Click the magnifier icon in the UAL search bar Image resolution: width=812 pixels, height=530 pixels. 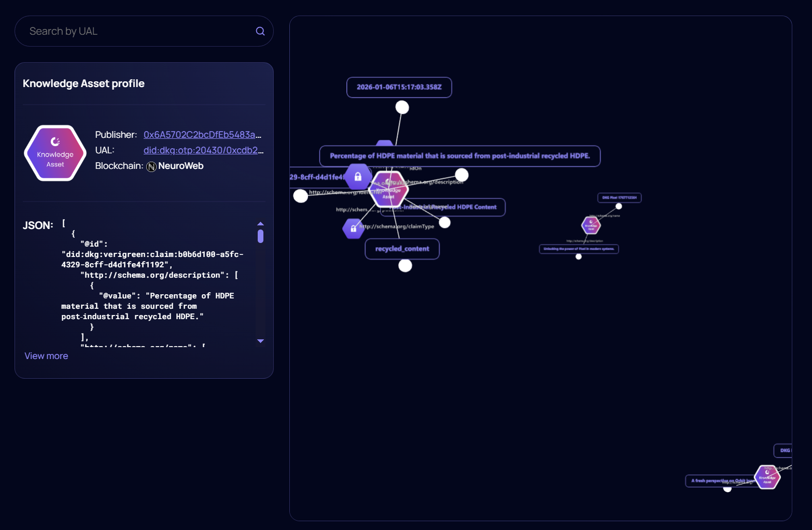(260, 31)
